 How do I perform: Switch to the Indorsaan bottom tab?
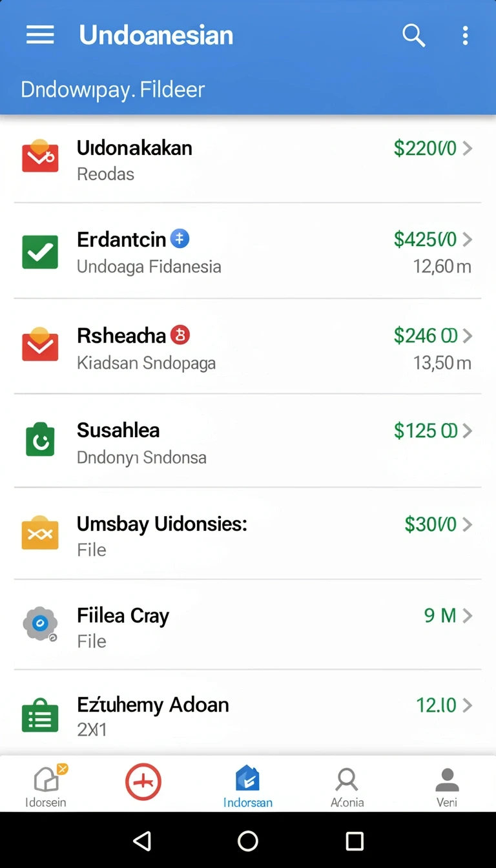tap(248, 785)
